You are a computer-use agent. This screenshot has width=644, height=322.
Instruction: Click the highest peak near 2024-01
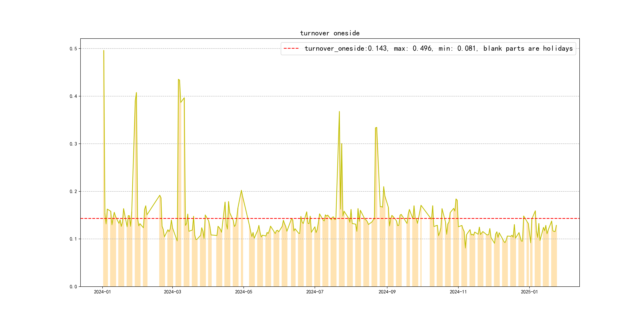pyautogui.click(x=104, y=50)
